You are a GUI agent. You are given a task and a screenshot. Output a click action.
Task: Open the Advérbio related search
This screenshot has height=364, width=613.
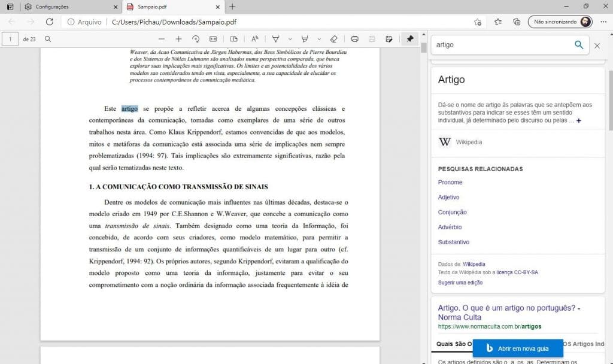450,227
